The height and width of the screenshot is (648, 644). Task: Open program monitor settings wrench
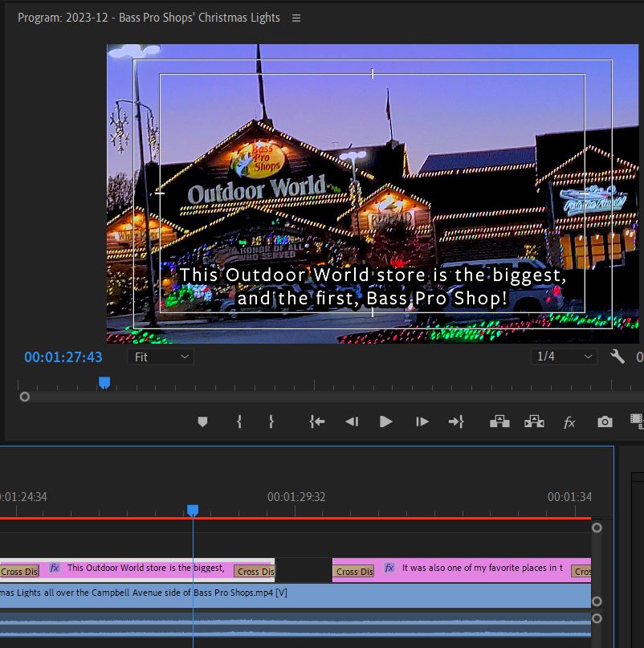pyautogui.click(x=618, y=357)
